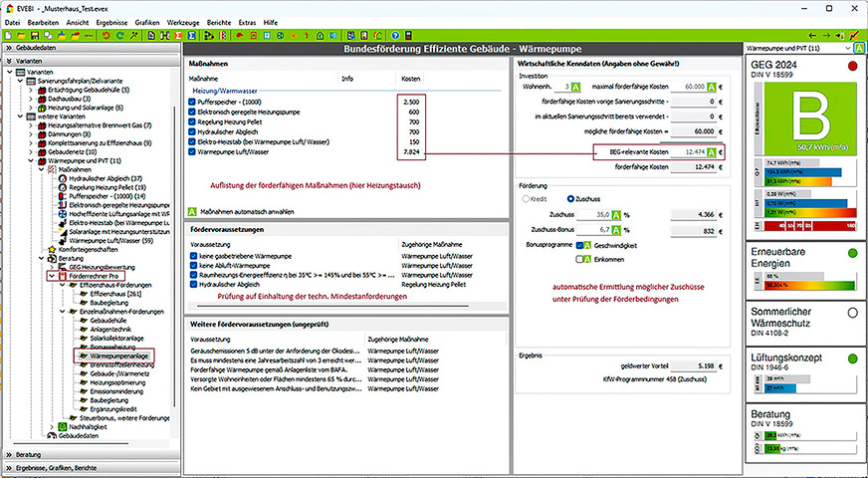868x478 pixels.
Task: Click the new file toolbar icon
Action: 8,36
